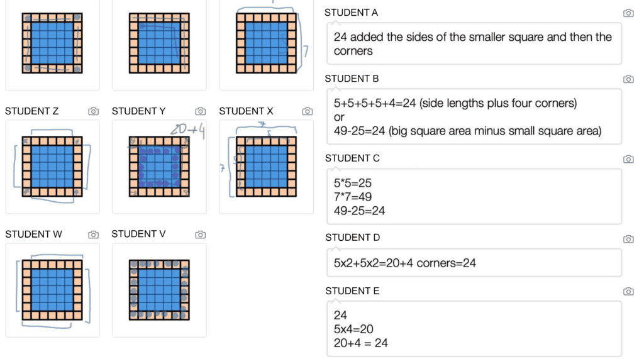
Task: Open Student Z's sketch thumbnail
Action: 53,167
